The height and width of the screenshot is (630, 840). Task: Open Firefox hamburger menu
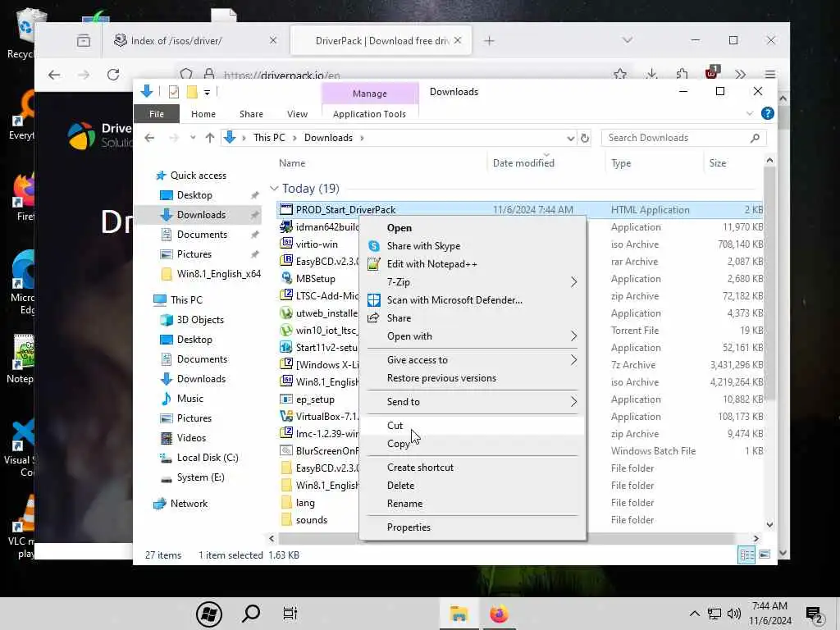[769, 75]
